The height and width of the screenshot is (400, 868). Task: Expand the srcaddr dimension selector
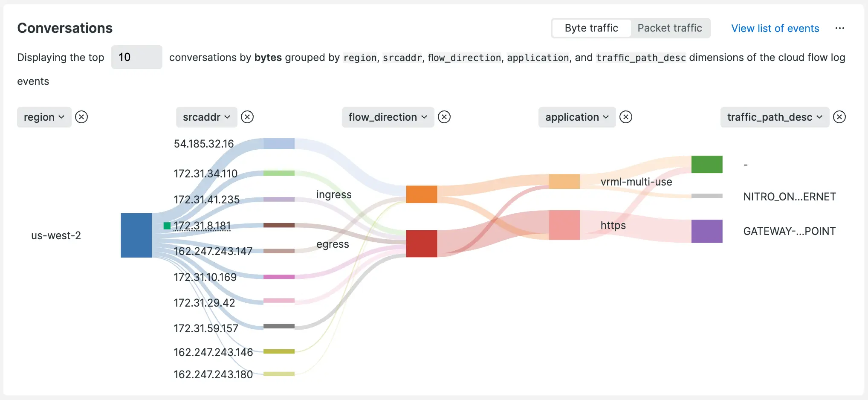(206, 117)
